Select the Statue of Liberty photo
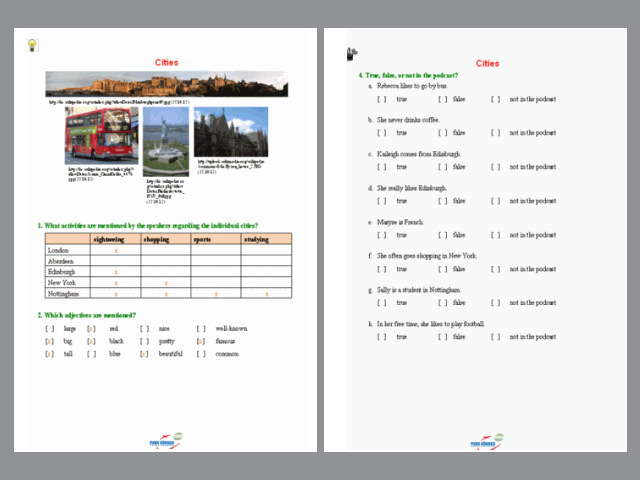 (165, 131)
